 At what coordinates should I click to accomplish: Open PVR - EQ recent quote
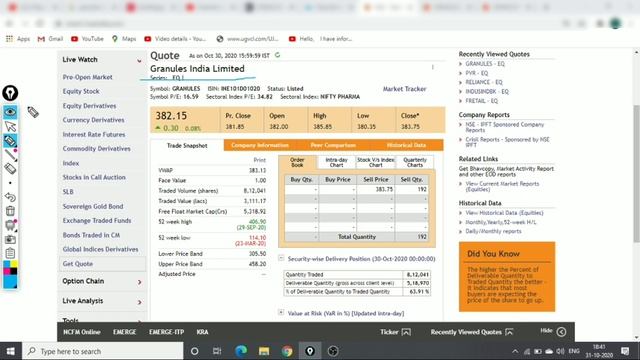coord(477,73)
